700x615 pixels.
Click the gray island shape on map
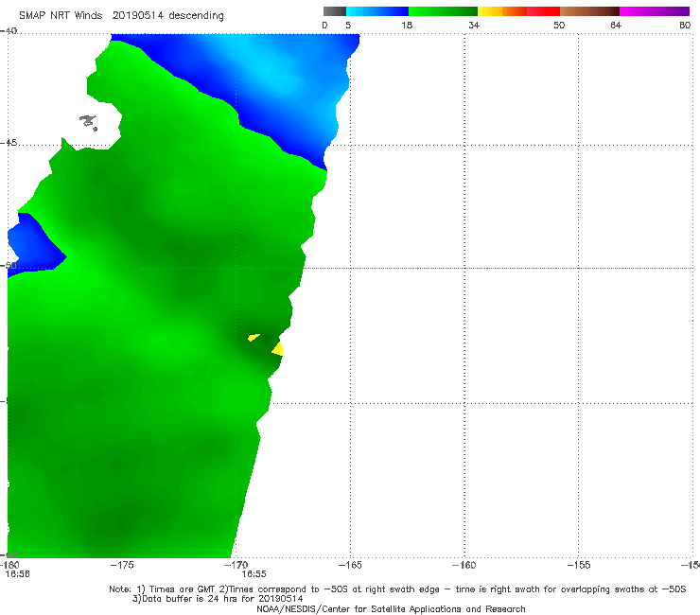pos(88,122)
